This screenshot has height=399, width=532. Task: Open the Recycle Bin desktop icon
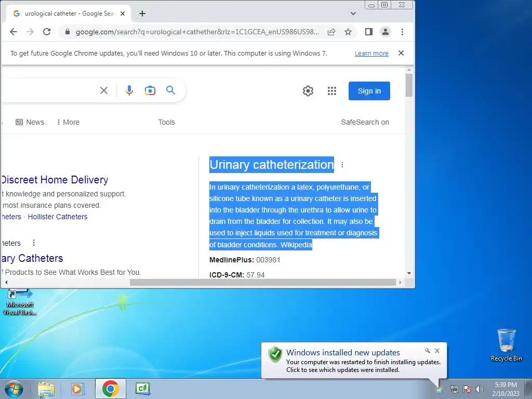coord(506,345)
